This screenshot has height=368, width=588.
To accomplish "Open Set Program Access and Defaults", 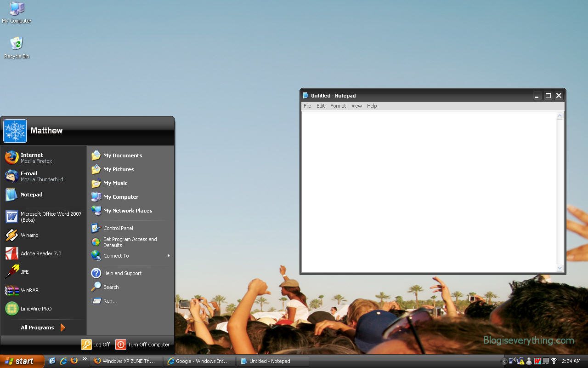I will tap(130, 242).
